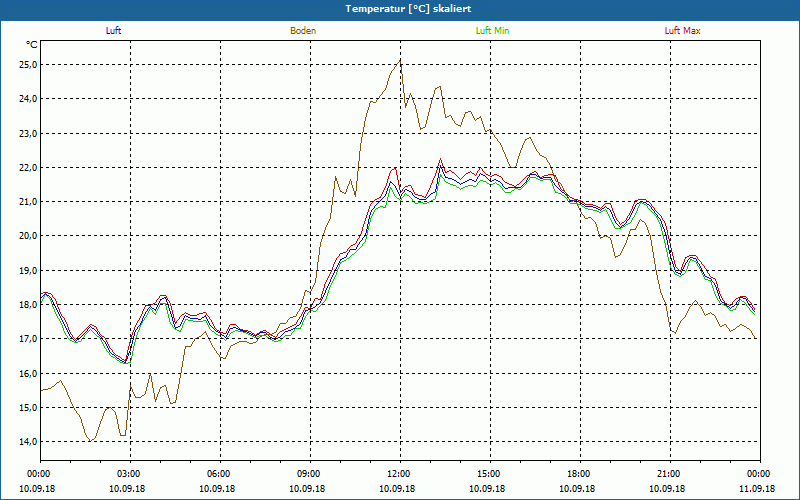Click the 21:00 time axis label
Viewport: 800px width, 500px height.
670,474
